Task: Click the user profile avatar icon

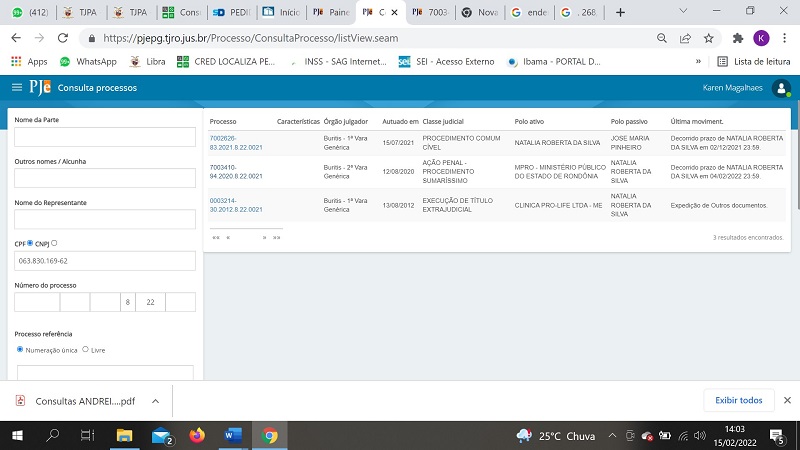Action: coord(781,88)
